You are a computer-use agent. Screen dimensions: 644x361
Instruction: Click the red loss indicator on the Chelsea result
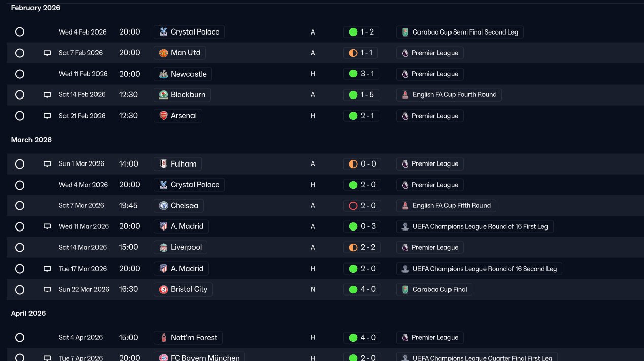pyautogui.click(x=353, y=206)
